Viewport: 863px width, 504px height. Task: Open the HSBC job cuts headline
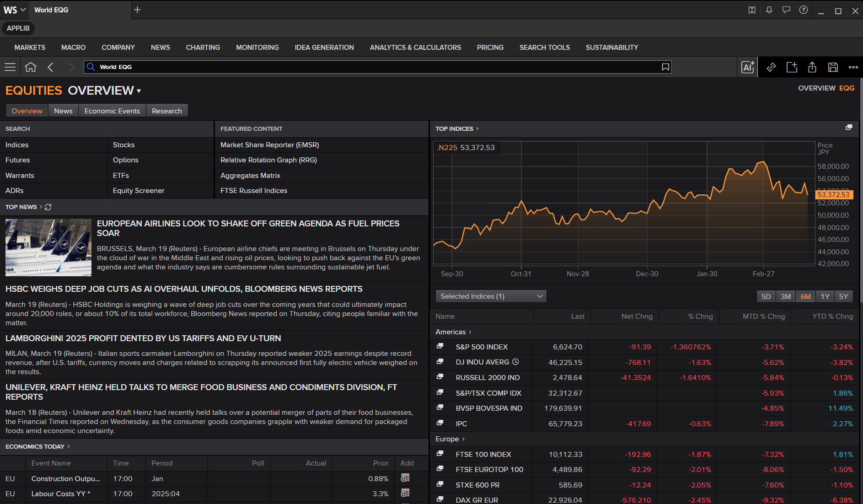(x=184, y=289)
